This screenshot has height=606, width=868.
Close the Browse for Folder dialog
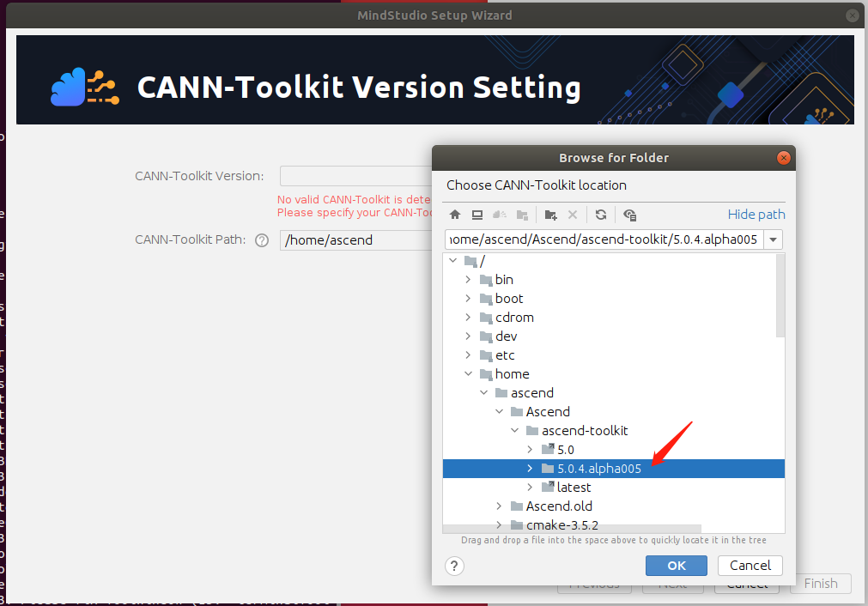point(783,158)
